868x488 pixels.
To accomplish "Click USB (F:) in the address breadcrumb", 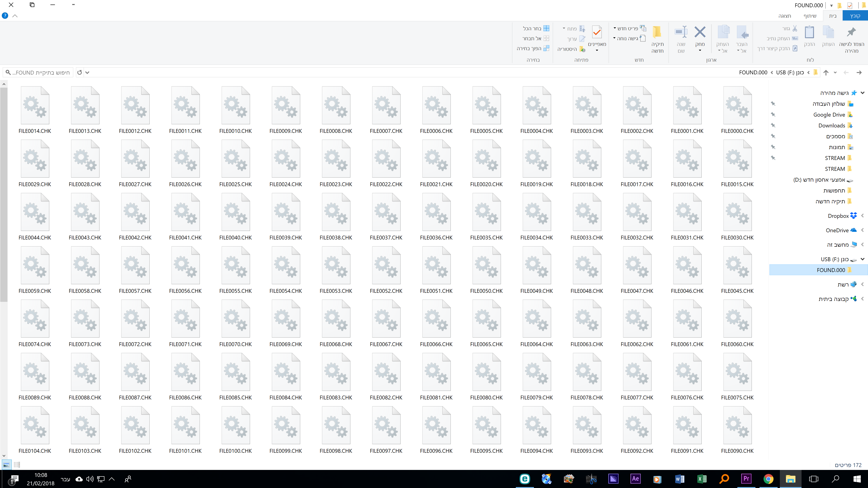I will [790, 72].
